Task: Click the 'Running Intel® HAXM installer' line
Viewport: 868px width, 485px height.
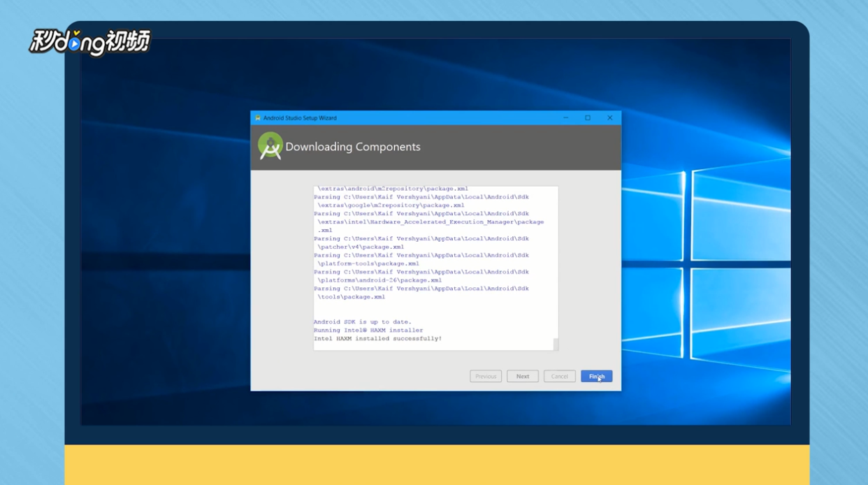Action: point(368,331)
